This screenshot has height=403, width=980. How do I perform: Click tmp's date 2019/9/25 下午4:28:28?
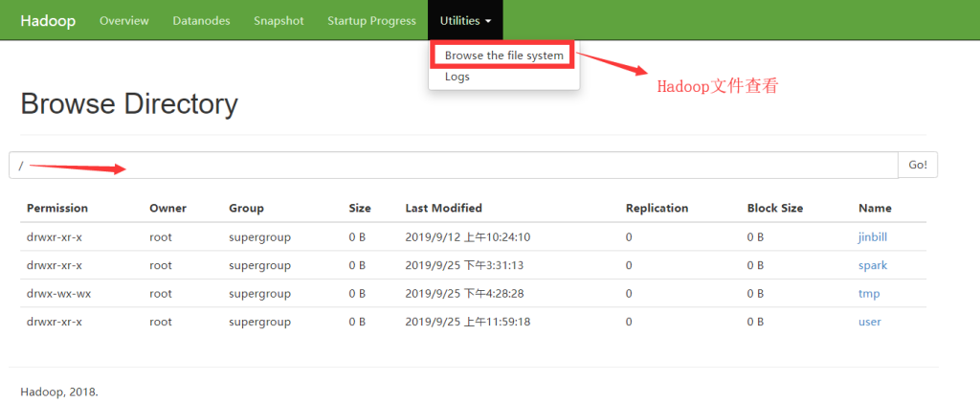pos(464,294)
